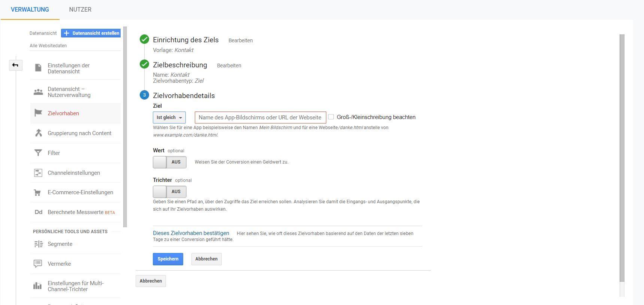The image size is (644, 305).
Task: Click Datenansicht erstellen button
Action: click(91, 33)
